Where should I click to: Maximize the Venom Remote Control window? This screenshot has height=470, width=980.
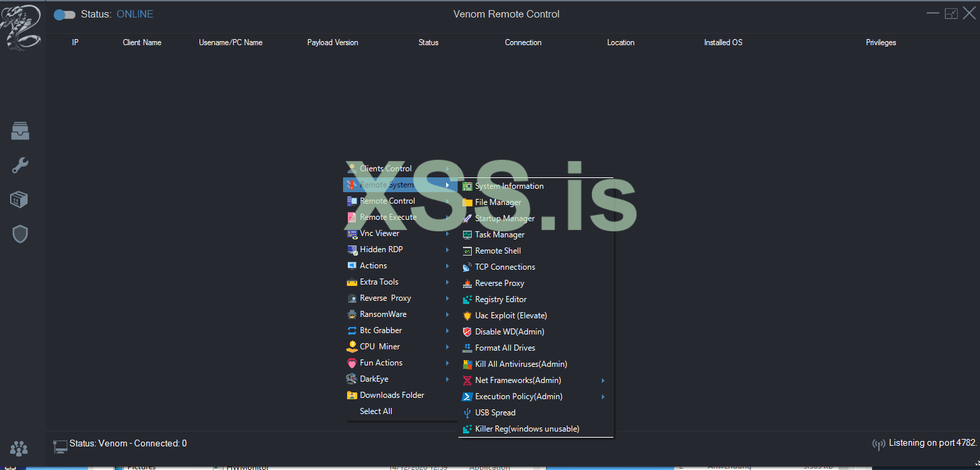(951, 13)
